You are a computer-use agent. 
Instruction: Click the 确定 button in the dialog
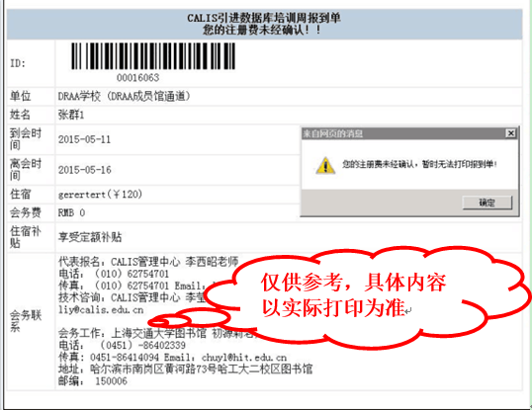[x=487, y=203]
